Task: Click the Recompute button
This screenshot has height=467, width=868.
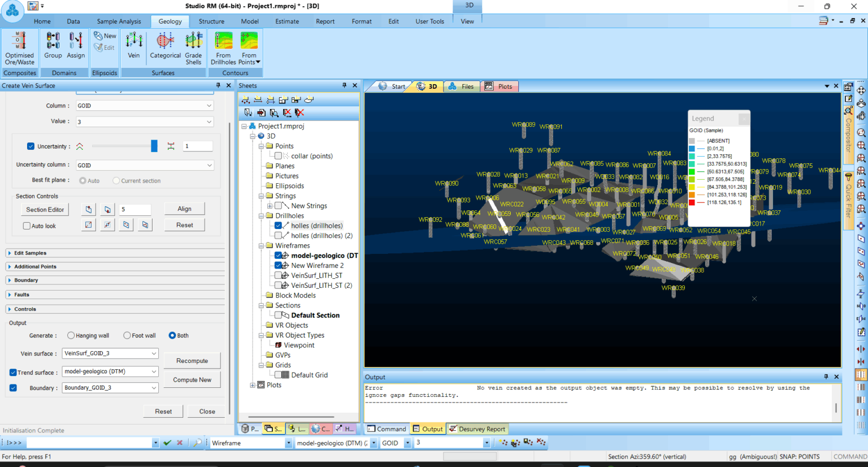Action: [x=192, y=361]
